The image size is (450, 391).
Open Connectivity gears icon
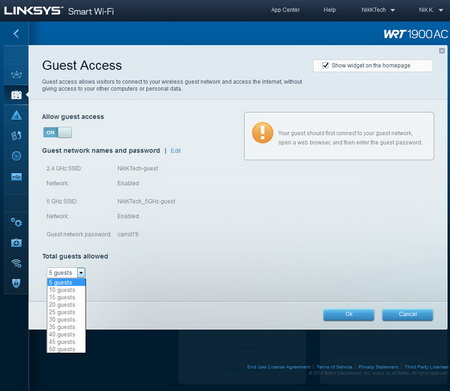pos(16,222)
